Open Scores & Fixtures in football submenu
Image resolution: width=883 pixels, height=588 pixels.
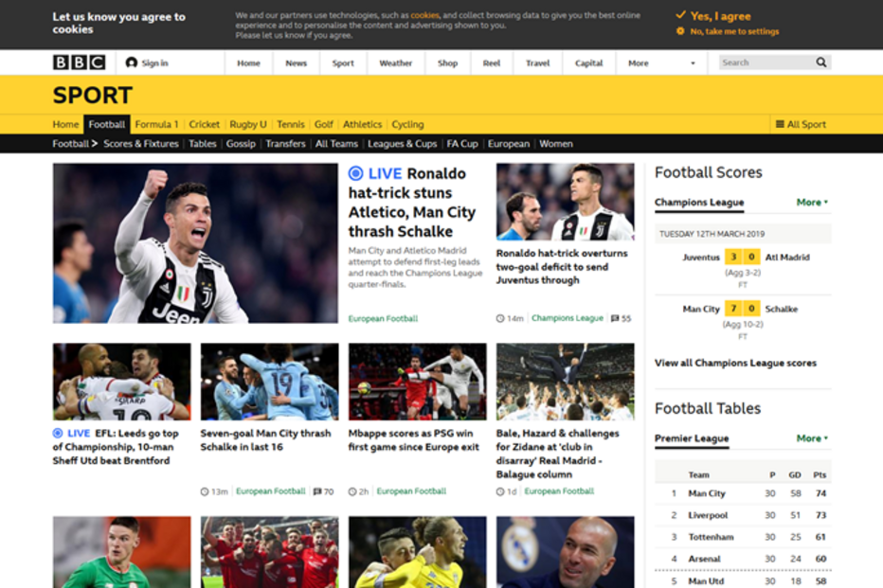pos(141,144)
